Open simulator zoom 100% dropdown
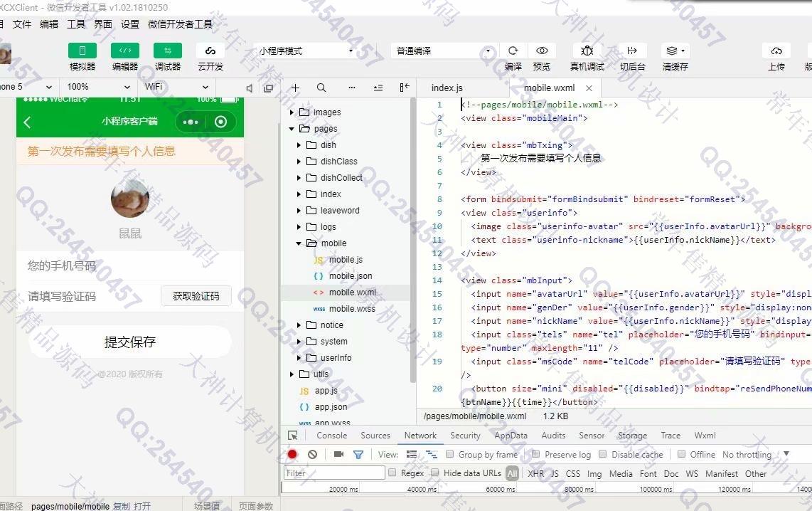The width and height of the screenshot is (812, 511). (98, 87)
